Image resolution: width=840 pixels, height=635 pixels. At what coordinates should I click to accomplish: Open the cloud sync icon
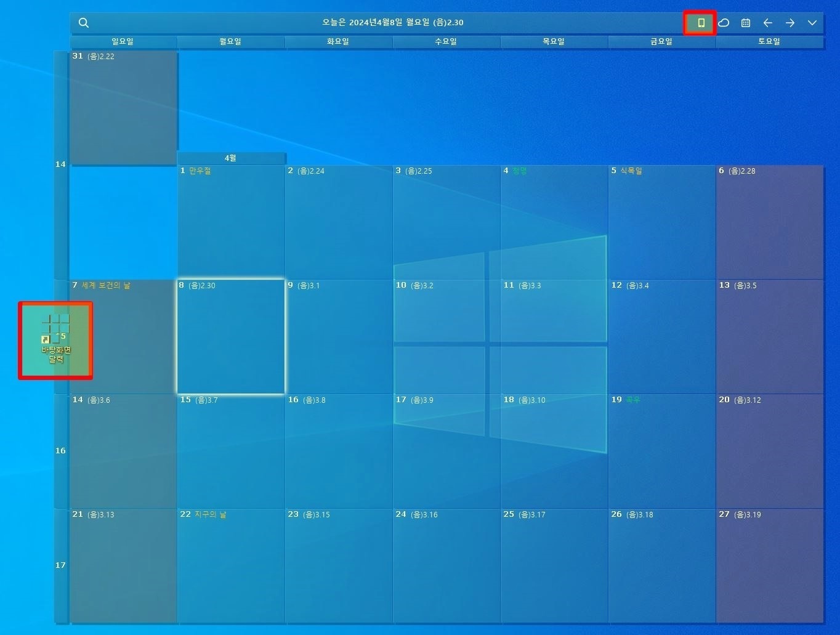pyautogui.click(x=724, y=23)
